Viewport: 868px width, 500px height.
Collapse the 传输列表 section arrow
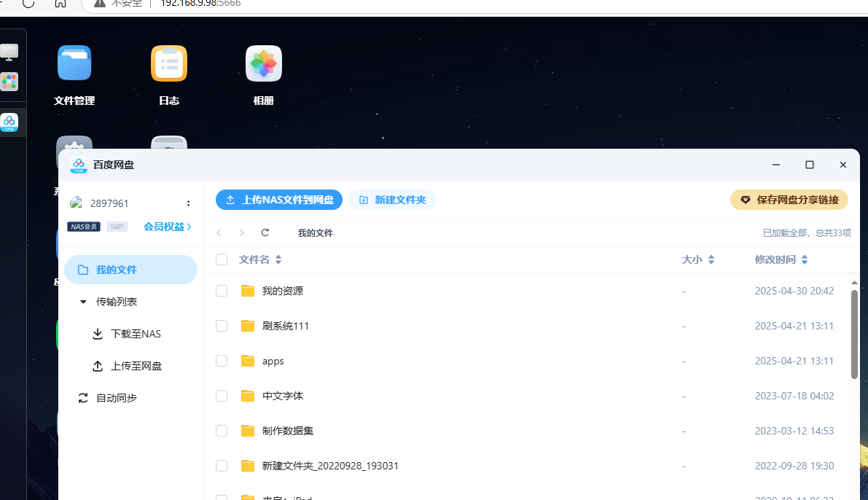click(83, 302)
